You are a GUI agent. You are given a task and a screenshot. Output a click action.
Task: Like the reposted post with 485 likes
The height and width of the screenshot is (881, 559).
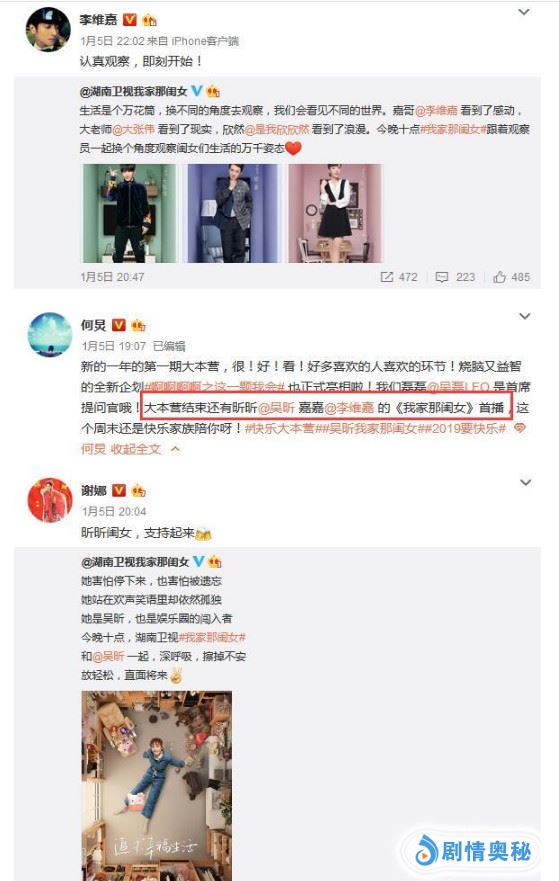(499, 276)
